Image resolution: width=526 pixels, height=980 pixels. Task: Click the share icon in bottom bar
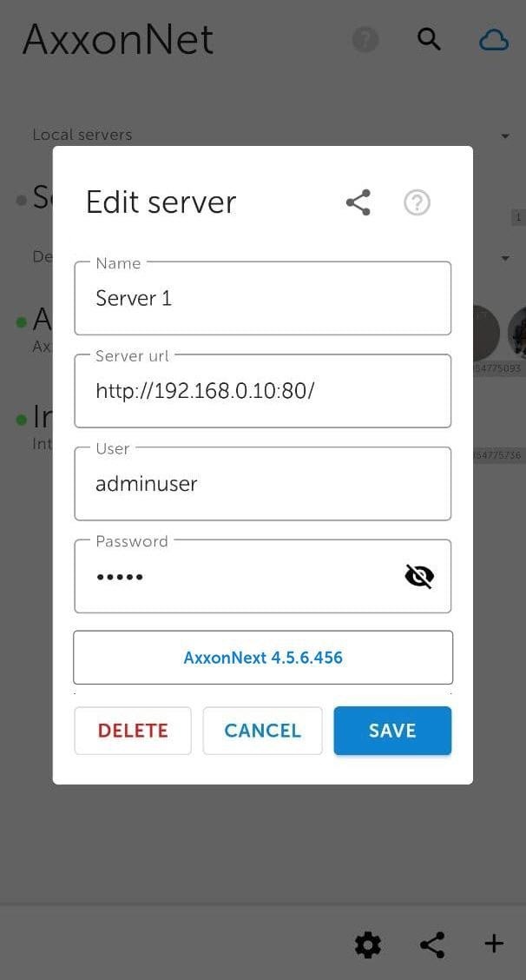click(x=432, y=944)
